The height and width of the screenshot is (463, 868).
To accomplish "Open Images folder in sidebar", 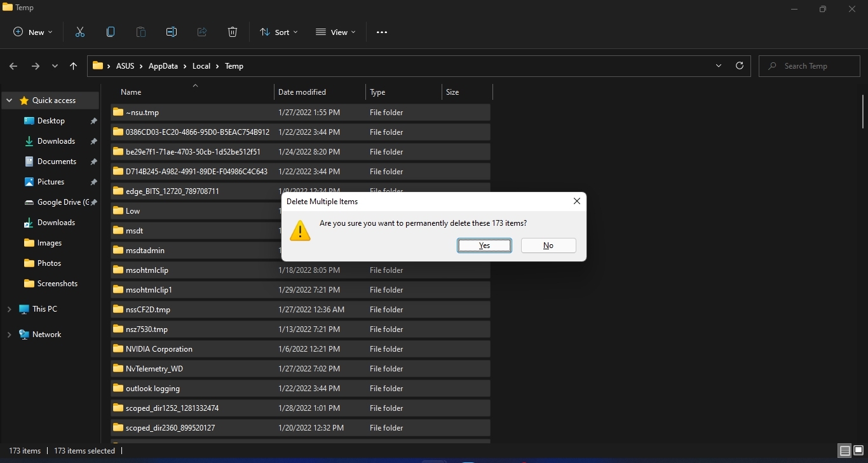I will [x=50, y=243].
